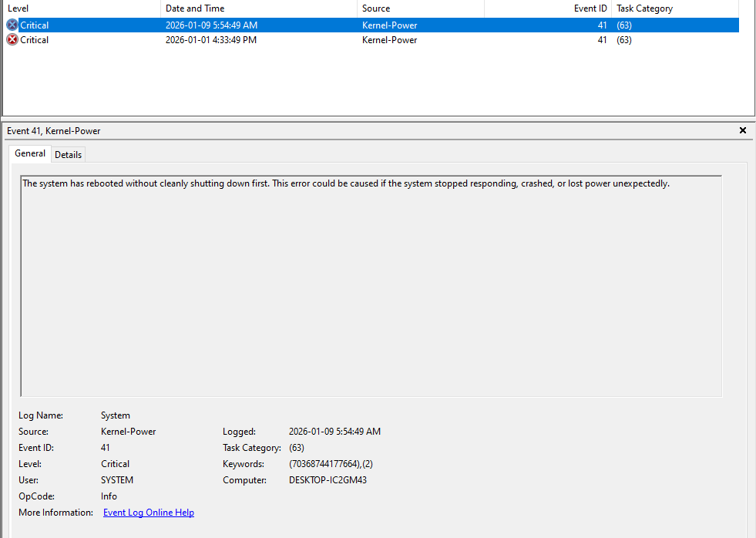The width and height of the screenshot is (756, 538).
Task: Click the critical error icon for the 4:33:49 PM event
Action: coord(12,40)
